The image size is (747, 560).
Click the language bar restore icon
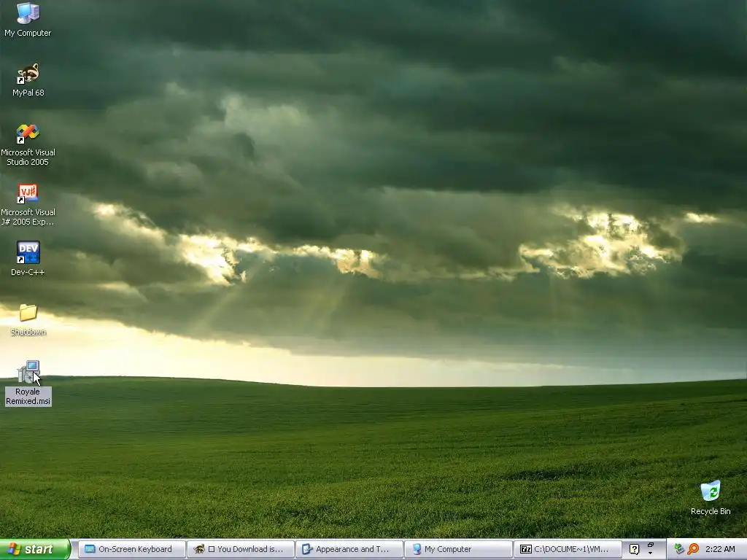pyautogui.click(x=651, y=545)
